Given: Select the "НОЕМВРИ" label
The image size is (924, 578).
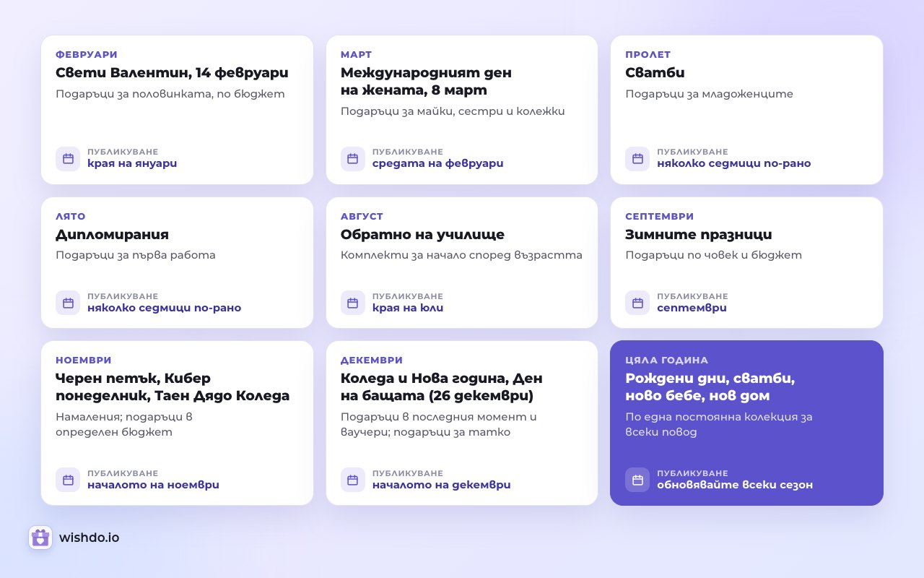Looking at the screenshot, I should click(84, 361).
